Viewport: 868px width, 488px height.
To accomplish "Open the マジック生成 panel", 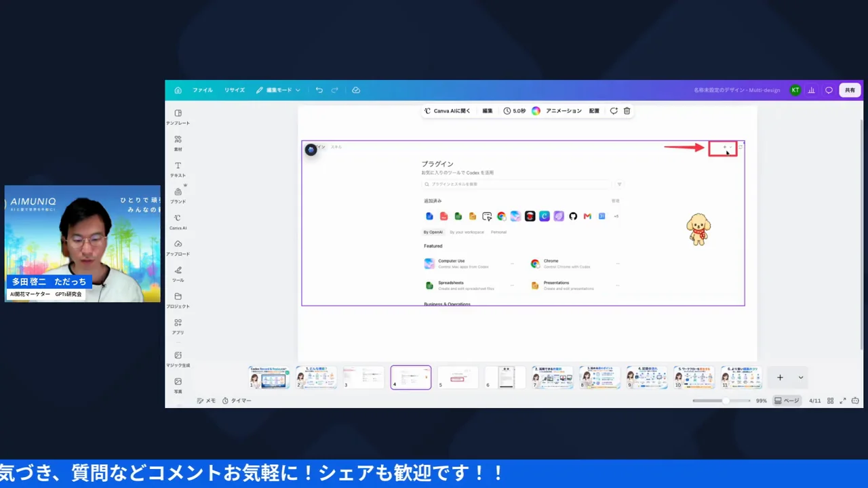I will click(178, 359).
